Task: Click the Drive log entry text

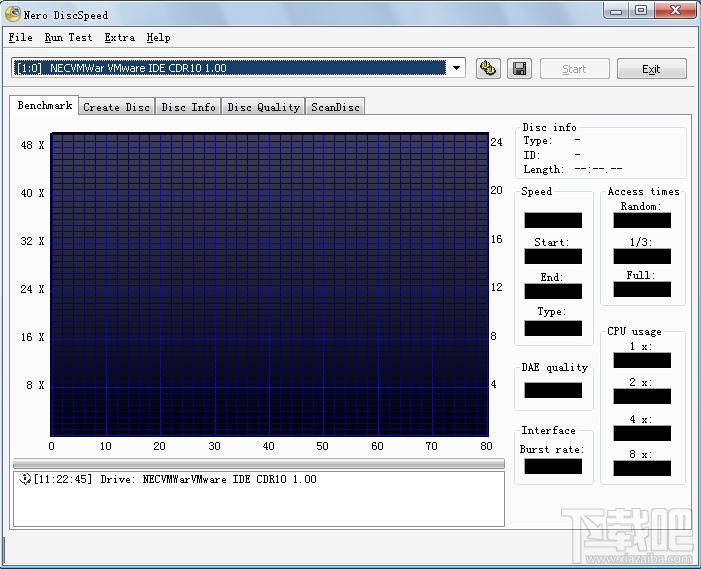Action: pyautogui.click(x=175, y=479)
